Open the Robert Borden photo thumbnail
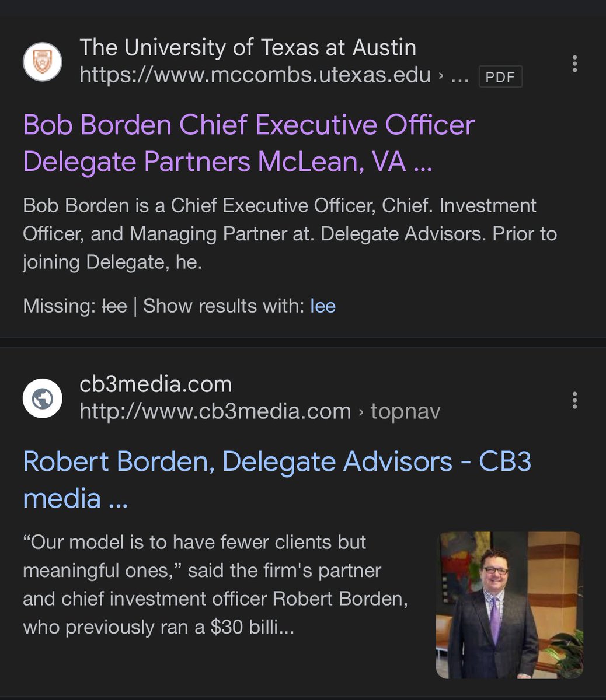The width and height of the screenshot is (606, 700). click(x=509, y=605)
